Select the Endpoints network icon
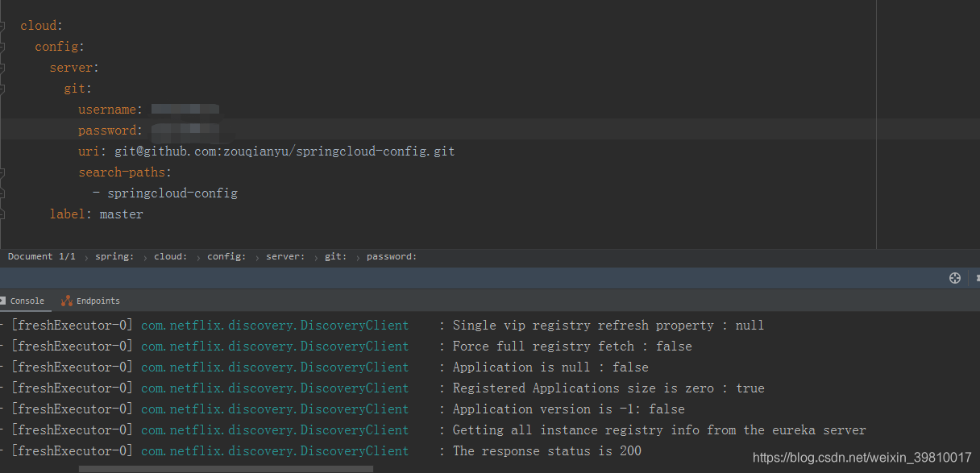 [69, 300]
